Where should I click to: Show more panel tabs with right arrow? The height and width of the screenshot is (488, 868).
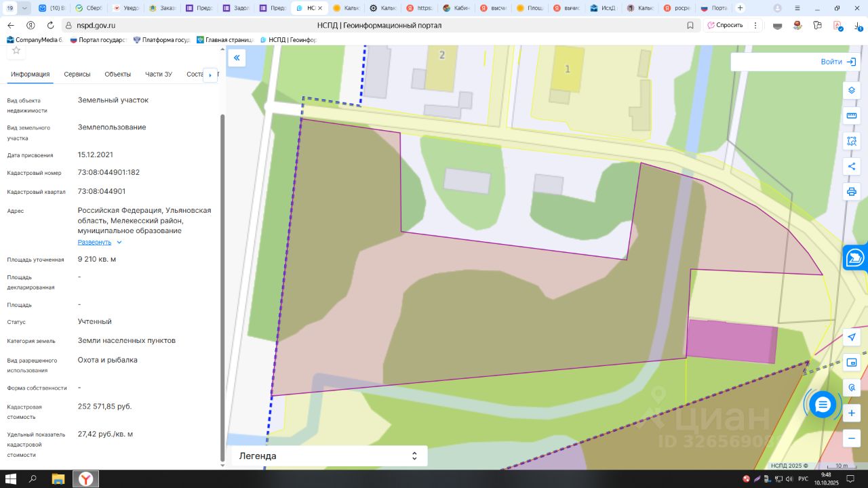point(210,75)
